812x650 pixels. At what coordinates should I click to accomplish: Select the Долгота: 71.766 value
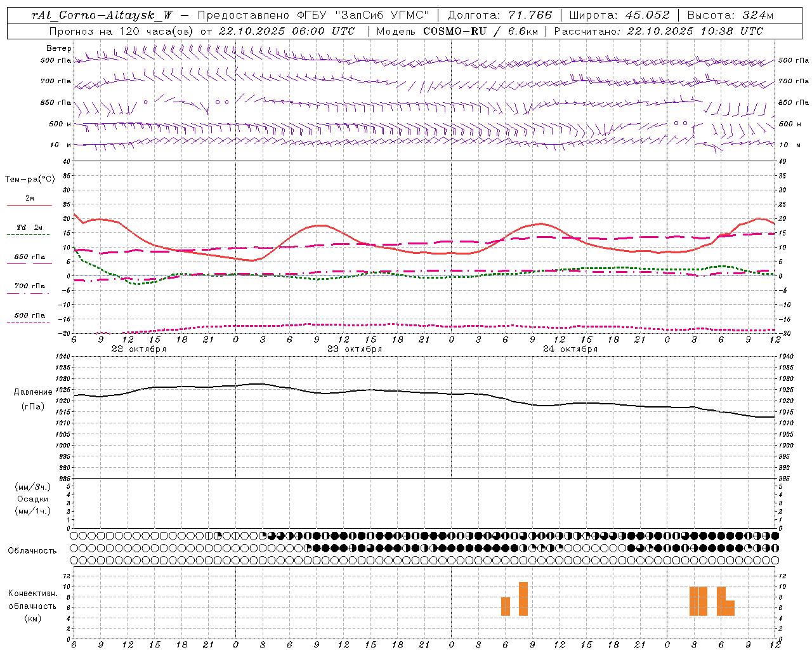(x=500, y=16)
